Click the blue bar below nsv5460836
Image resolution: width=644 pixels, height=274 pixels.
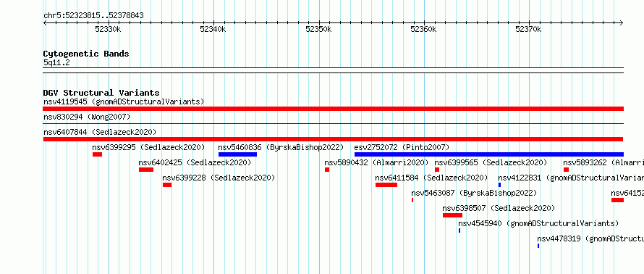(x=237, y=154)
